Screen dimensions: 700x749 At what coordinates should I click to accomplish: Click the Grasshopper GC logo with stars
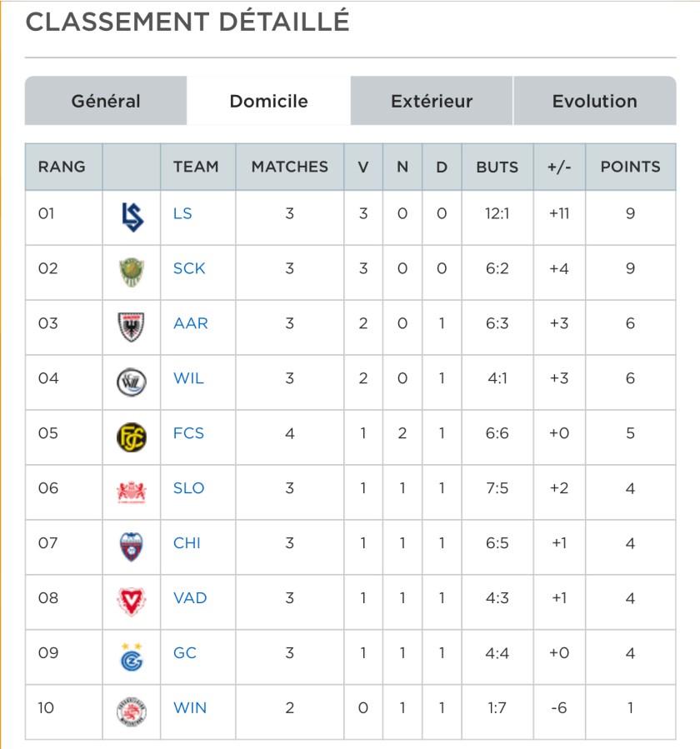click(x=132, y=657)
